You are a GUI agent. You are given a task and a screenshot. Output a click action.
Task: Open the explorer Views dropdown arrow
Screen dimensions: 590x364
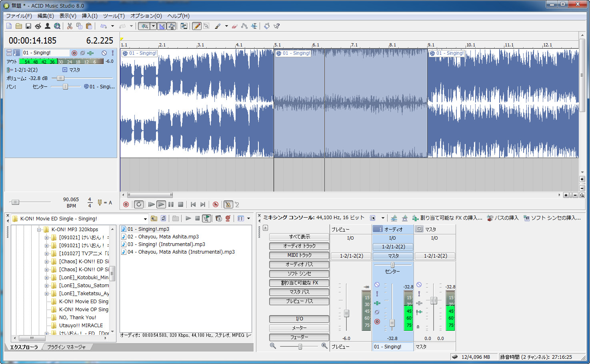pyautogui.click(x=249, y=218)
